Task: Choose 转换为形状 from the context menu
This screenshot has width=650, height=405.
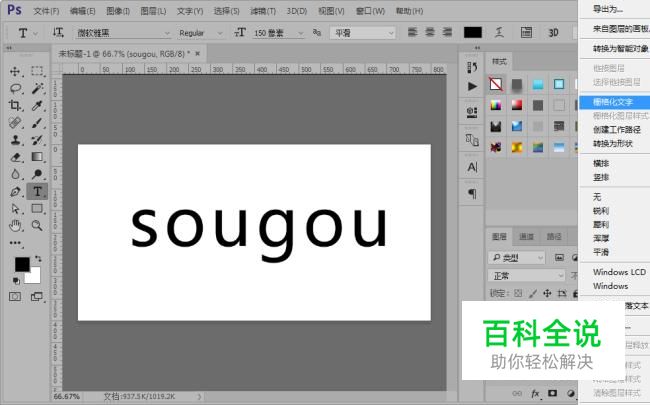Action: pos(614,143)
